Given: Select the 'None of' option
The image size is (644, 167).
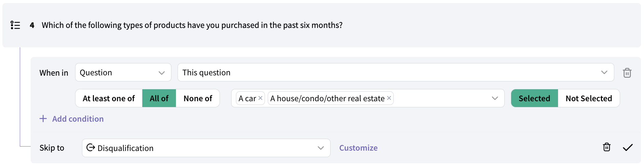Looking at the screenshot, I should click(x=198, y=98).
